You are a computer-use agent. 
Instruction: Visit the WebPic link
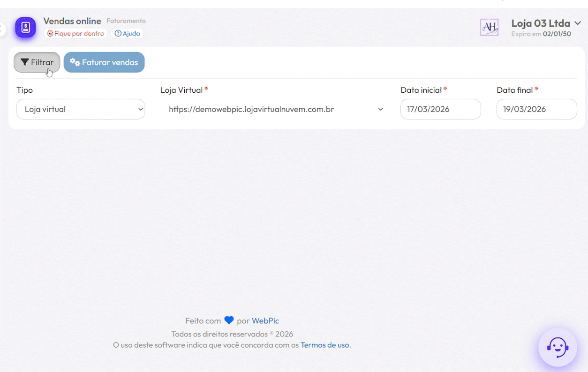[265, 320]
